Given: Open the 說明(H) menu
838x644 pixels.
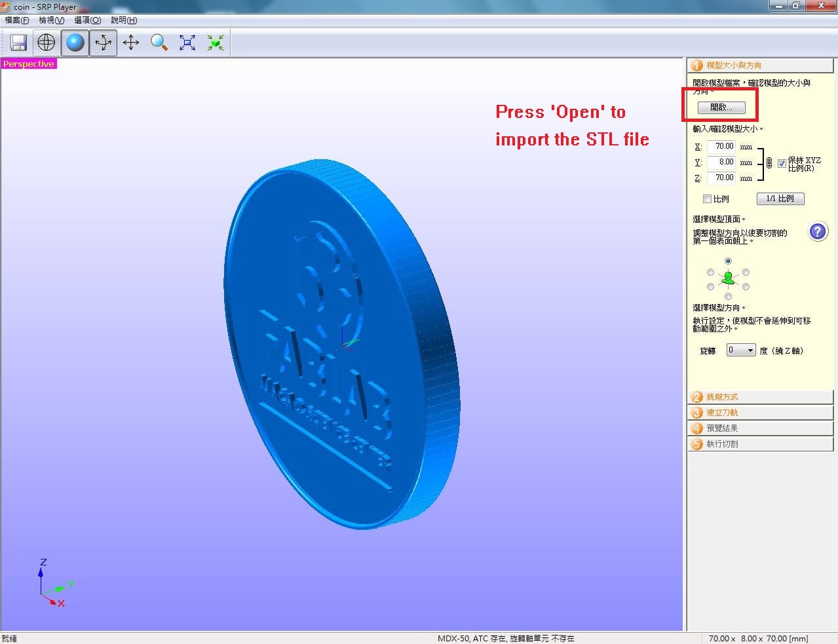Looking at the screenshot, I should (124, 20).
